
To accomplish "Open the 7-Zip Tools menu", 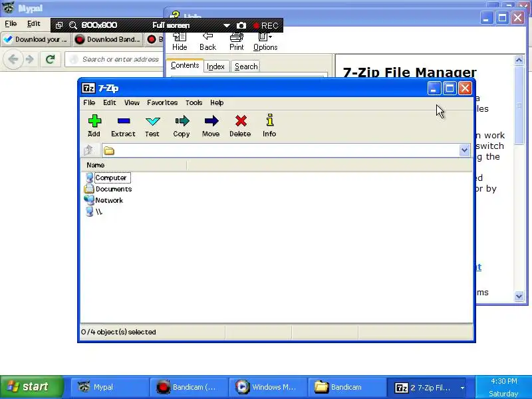I will click(x=194, y=102).
